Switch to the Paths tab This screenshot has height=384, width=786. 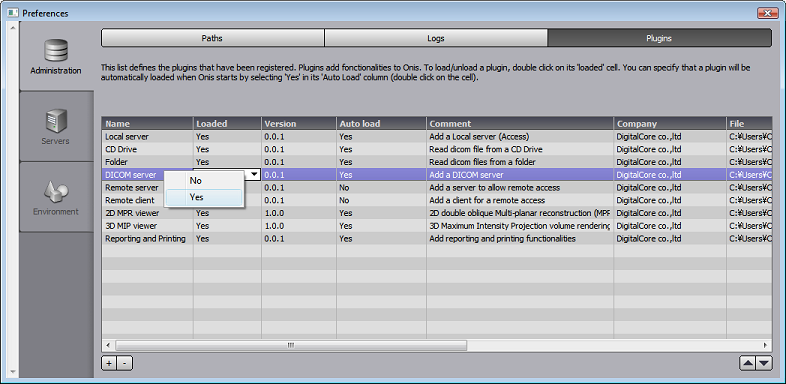click(213, 38)
